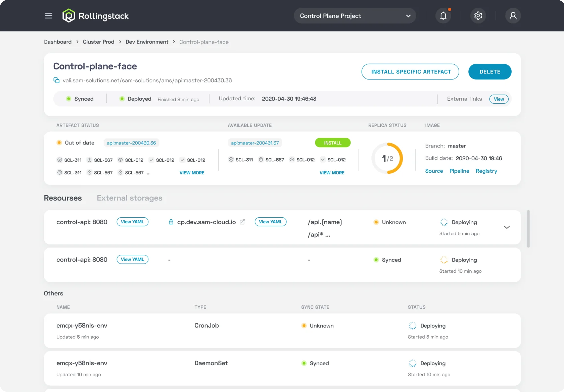Expand the first control-api: 8080 row
The image size is (564, 392).
coord(507,227)
